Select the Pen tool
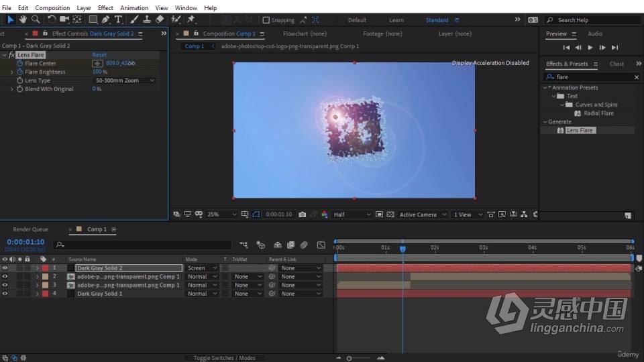 pyautogui.click(x=105, y=19)
